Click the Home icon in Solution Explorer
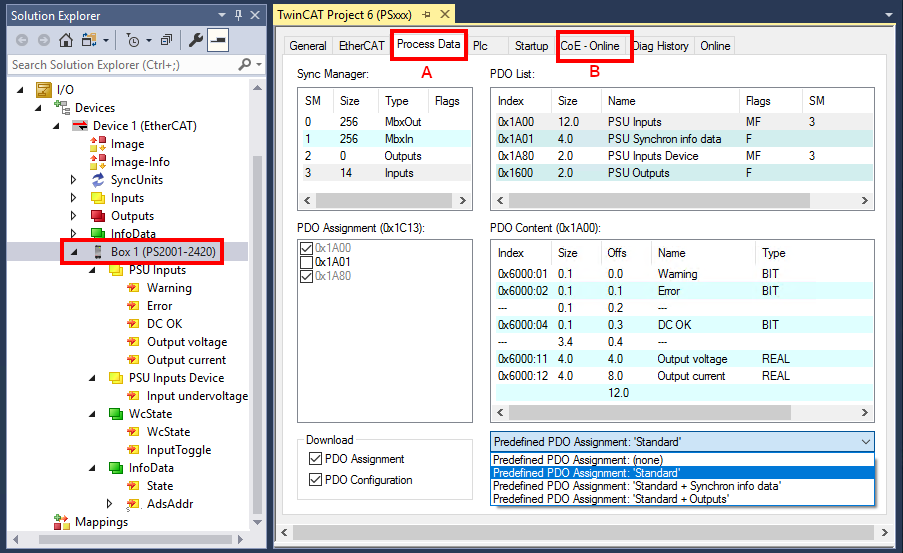The image size is (903, 553). click(66, 40)
